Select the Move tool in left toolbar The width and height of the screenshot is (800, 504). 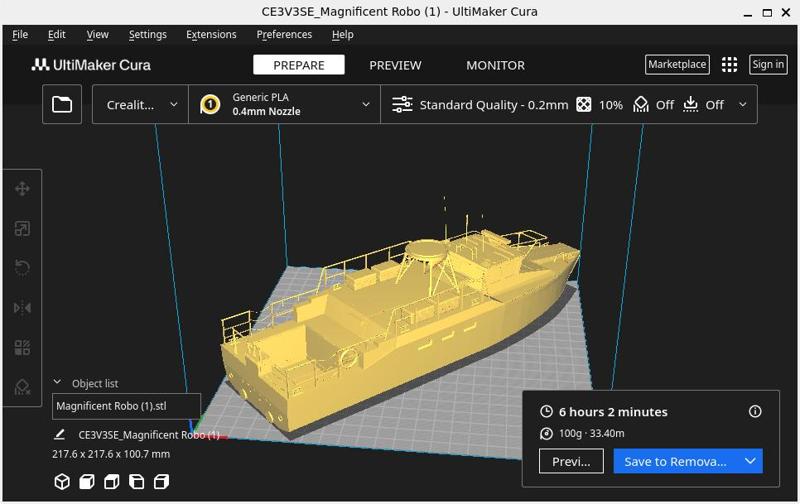pyautogui.click(x=22, y=189)
